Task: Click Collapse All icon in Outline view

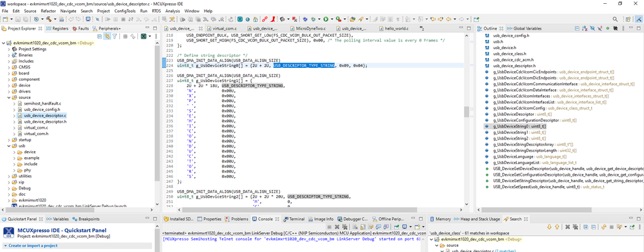Action: pyautogui.click(x=577, y=28)
